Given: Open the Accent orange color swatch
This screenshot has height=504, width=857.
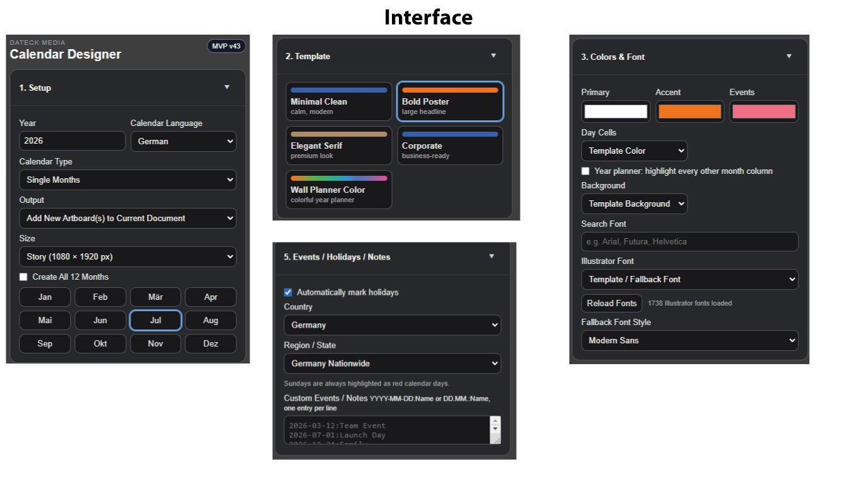Looking at the screenshot, I should (x=690, y=112).
